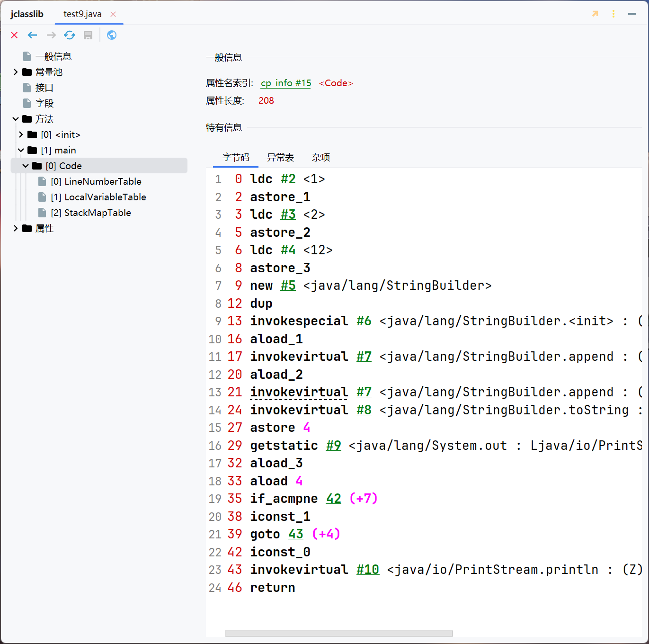The width and height of the screenshot is (649, 644).
Task: Click the forward navigation arrow
Action: [x=51, y=35]
